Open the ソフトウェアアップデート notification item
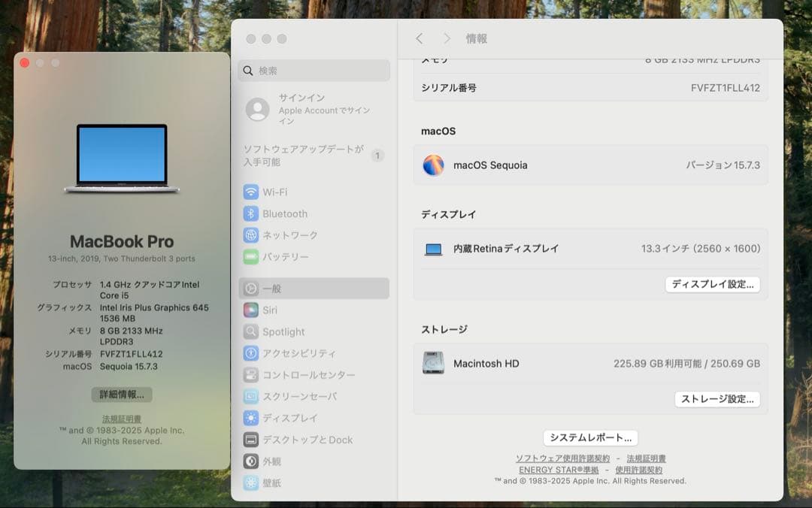The width and height of the screenshot is (812, 508). tap(303, 155)
